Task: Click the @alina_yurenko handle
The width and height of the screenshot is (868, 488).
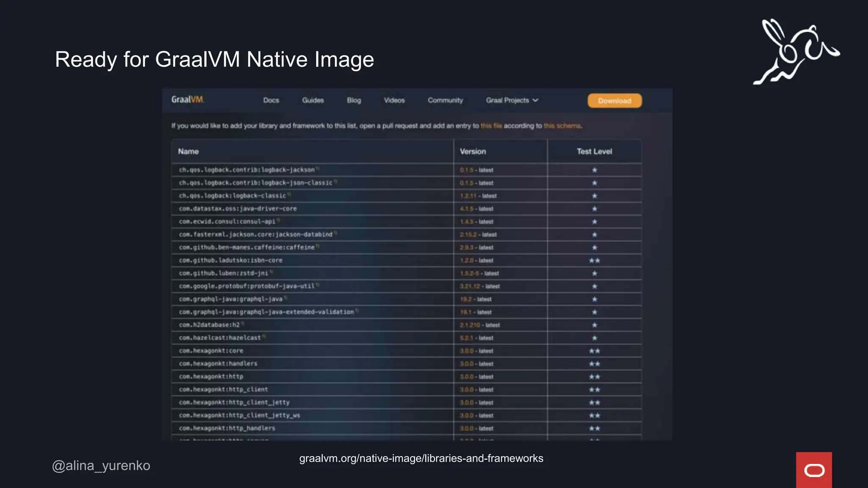Action: click(x=101, y=466)
